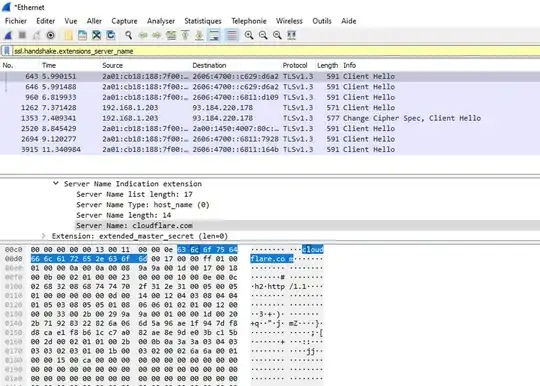The image size is (540, 386).
Task: Click the display filter bookmark icon
Action: tap(7, 51)
